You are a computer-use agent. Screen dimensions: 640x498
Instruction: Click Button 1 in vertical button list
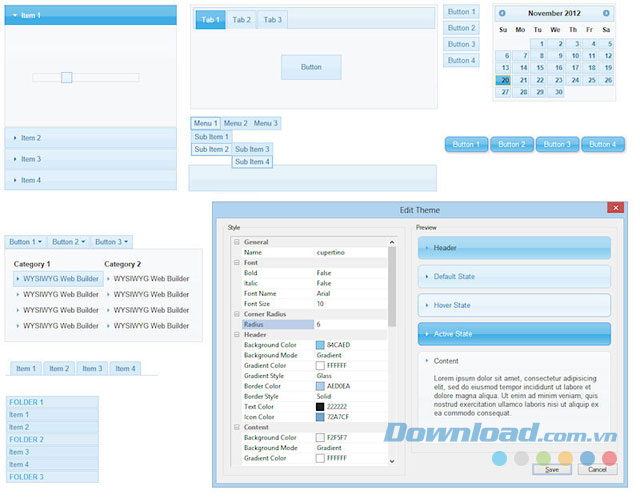point(461,11)
